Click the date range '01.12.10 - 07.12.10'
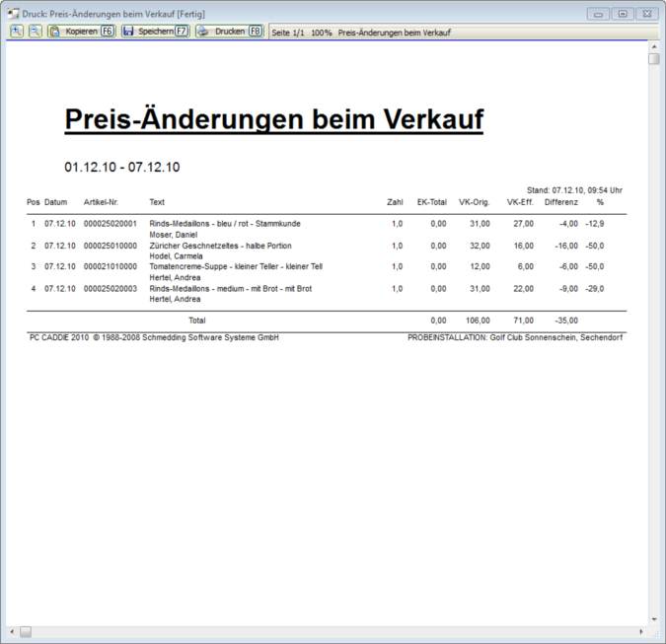The width and height of the screenshot is (666, 644). point(122,168)
